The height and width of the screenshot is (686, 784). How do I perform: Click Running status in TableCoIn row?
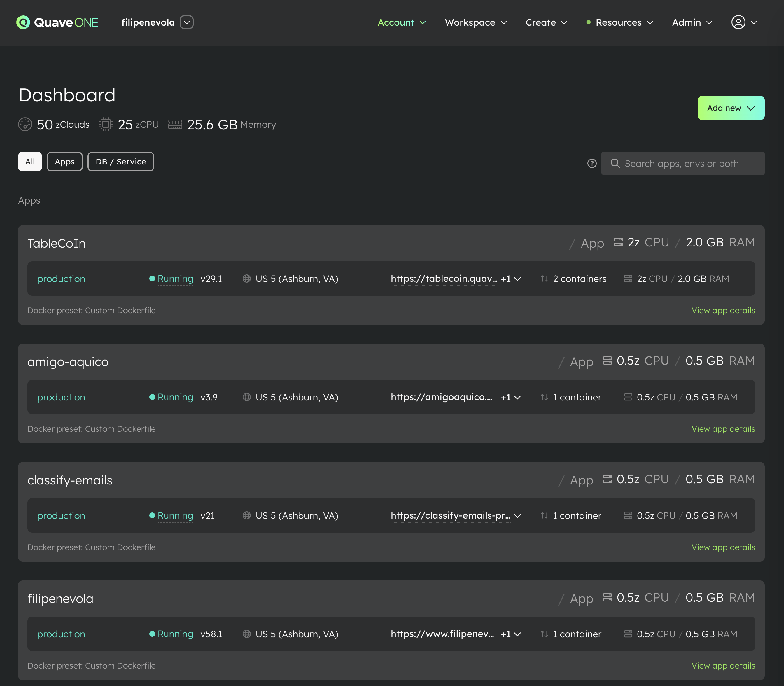(175, 279)
